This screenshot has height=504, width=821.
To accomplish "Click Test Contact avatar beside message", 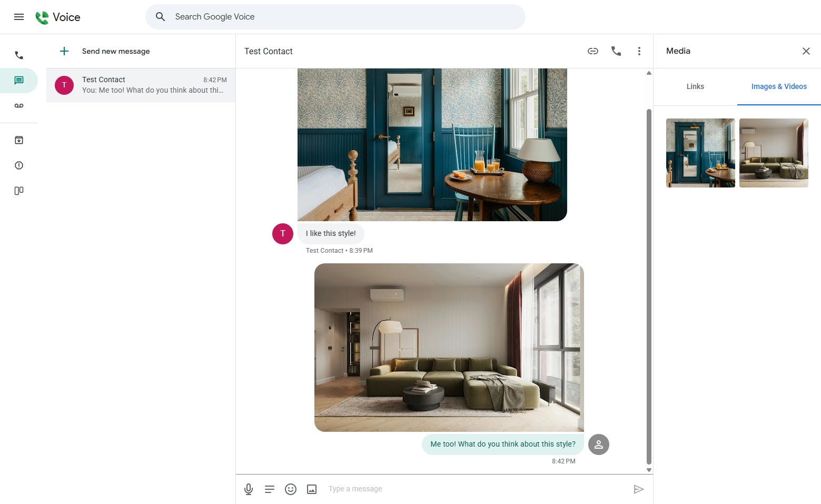I will point(283,233).
